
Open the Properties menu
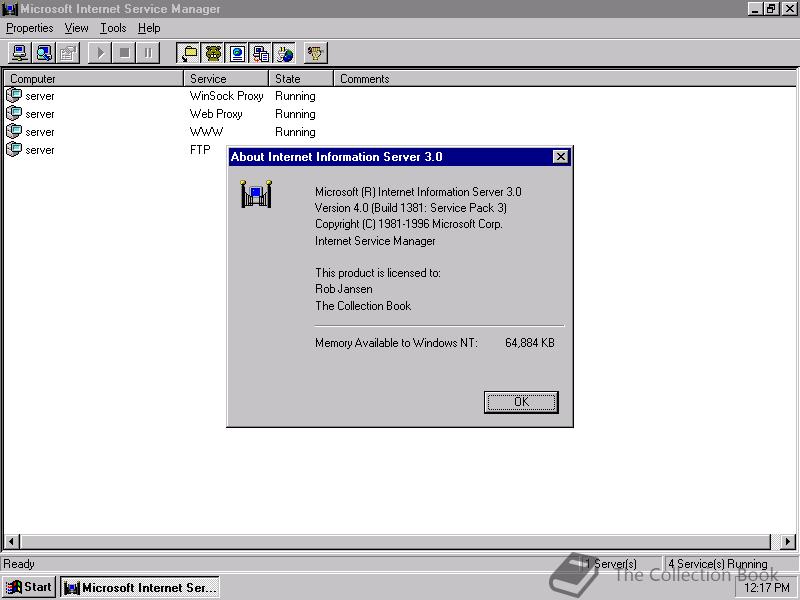pos(30,28)
